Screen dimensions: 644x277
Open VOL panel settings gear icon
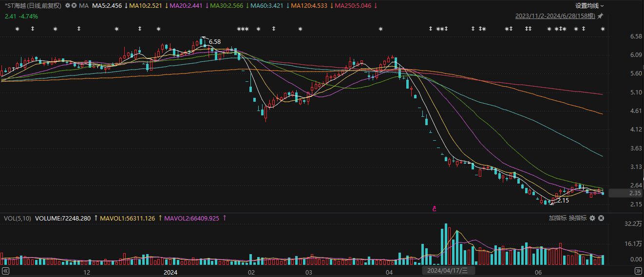592,218
